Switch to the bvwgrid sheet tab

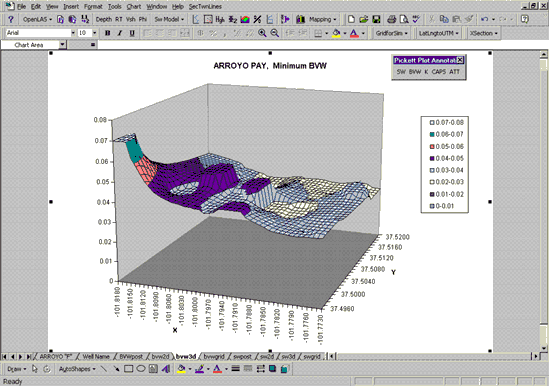pyautogui.click(x=214, y=357)
